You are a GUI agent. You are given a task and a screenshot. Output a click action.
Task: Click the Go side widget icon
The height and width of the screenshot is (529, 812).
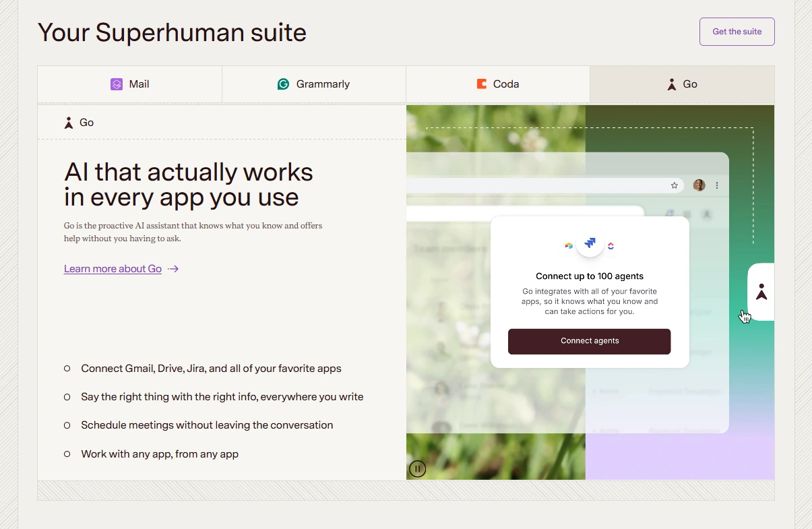point(761,292)
